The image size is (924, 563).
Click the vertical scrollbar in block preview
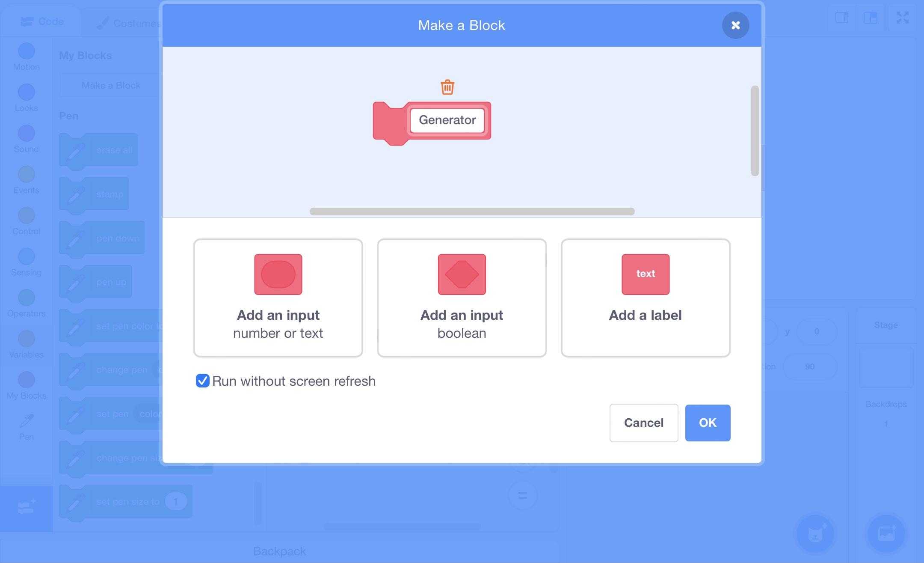[755, 131]
